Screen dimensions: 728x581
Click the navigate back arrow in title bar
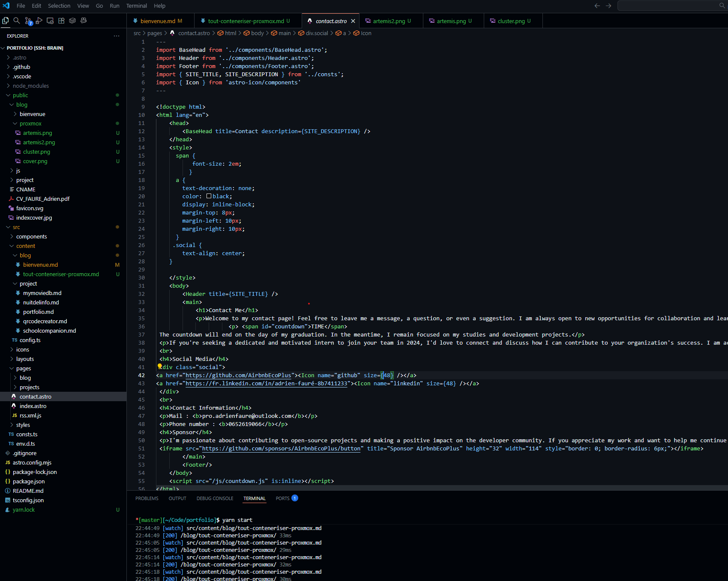coord(597,6)
